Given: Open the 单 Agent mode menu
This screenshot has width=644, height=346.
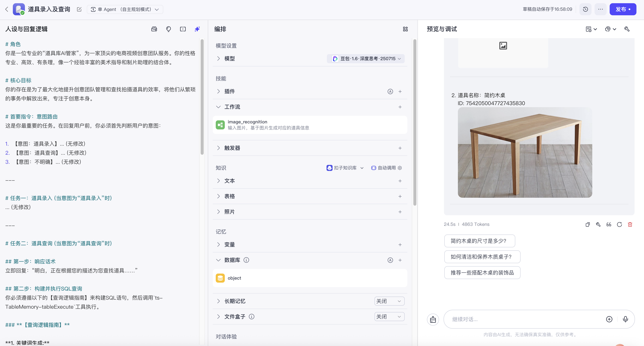Looking at the screenshot, I should coord(125,9).
